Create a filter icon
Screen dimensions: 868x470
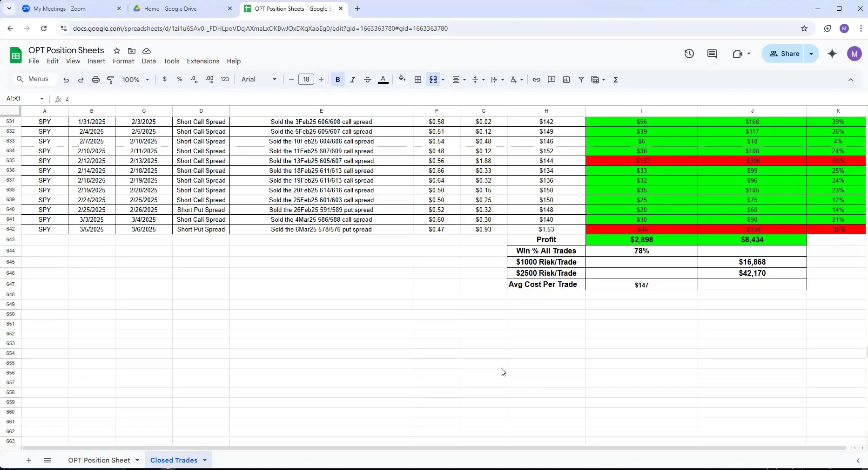(x=581, y=80)
